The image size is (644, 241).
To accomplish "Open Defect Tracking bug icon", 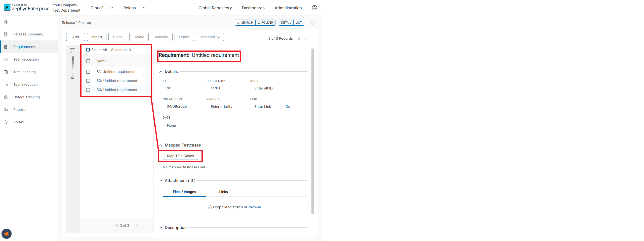I will point(6,97).
